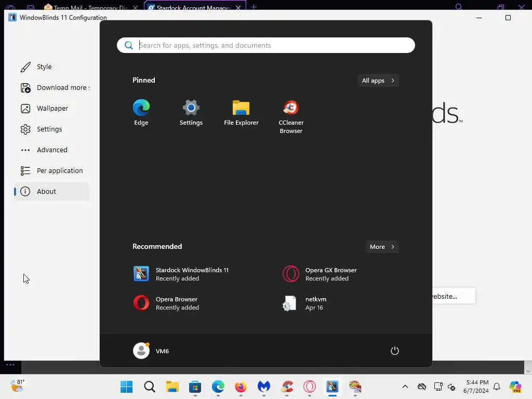Open Opera GX from the taskbar
532x399 pixels.
(310, 387)
